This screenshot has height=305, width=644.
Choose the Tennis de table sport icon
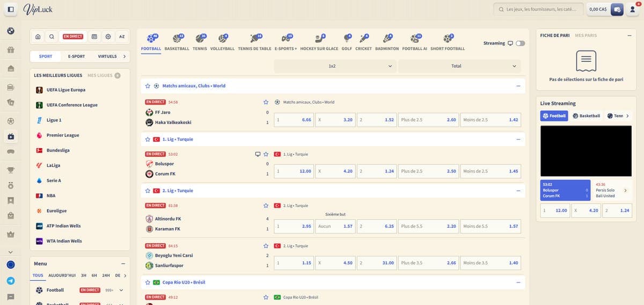(255, 39)
